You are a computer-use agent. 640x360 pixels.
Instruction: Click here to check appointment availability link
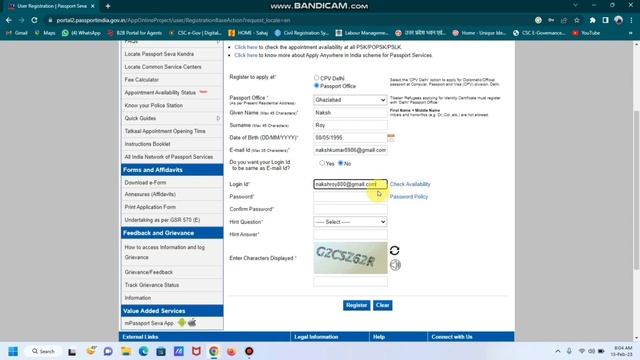[246, 47]
